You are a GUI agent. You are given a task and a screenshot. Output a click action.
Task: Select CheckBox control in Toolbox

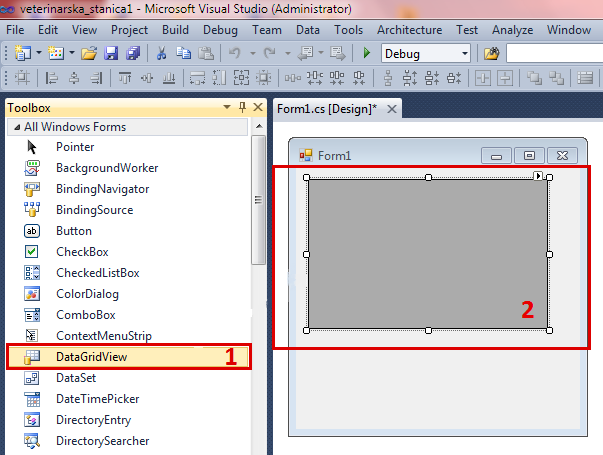click(x=82, y=252)
